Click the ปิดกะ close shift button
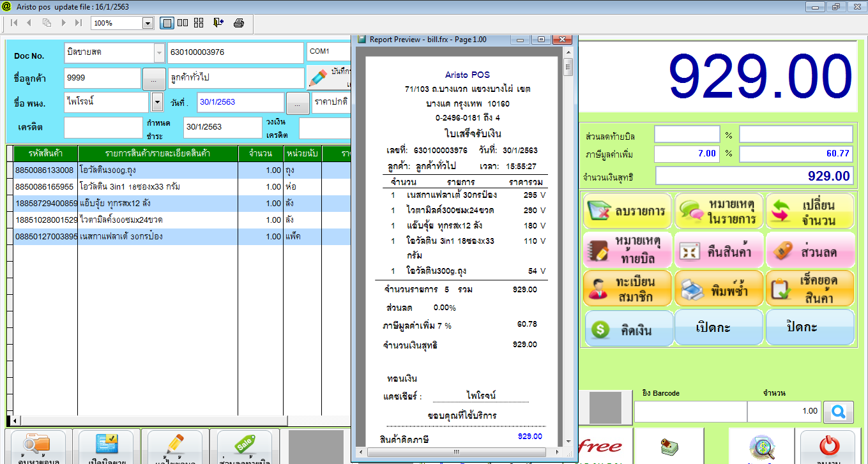 coord(810,328)
